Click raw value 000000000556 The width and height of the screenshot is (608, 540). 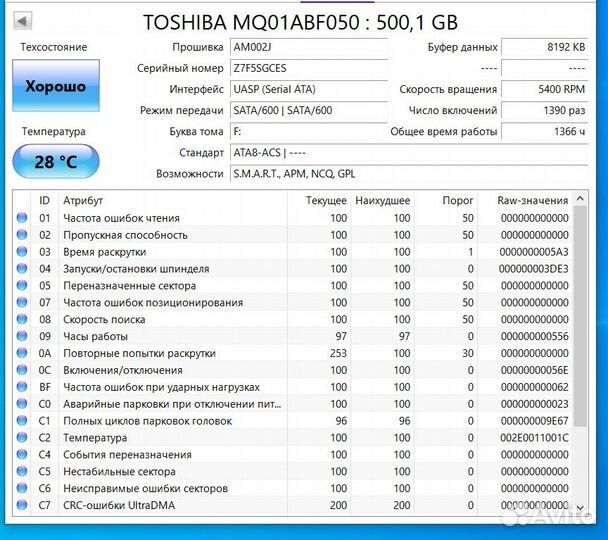coord(534,336)
